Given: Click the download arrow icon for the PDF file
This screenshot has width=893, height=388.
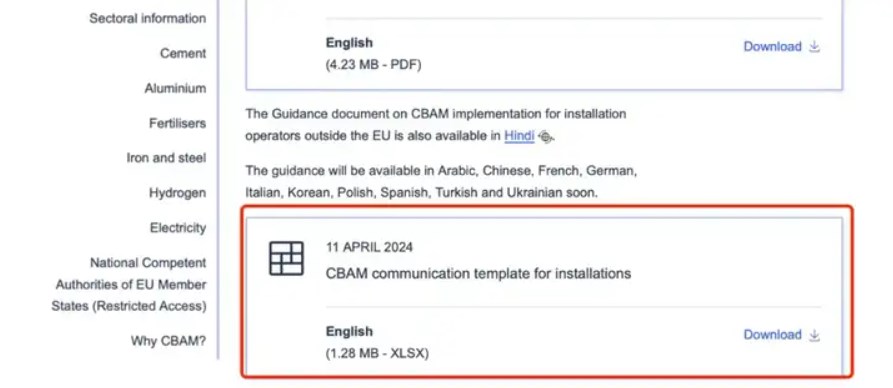Looking at the screenshot, I should (814, 46).
